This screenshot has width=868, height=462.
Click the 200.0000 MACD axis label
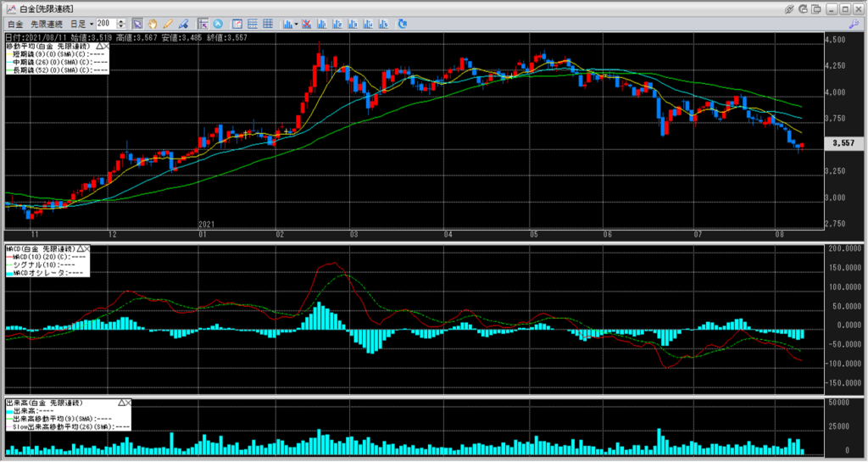click(845, 249)
